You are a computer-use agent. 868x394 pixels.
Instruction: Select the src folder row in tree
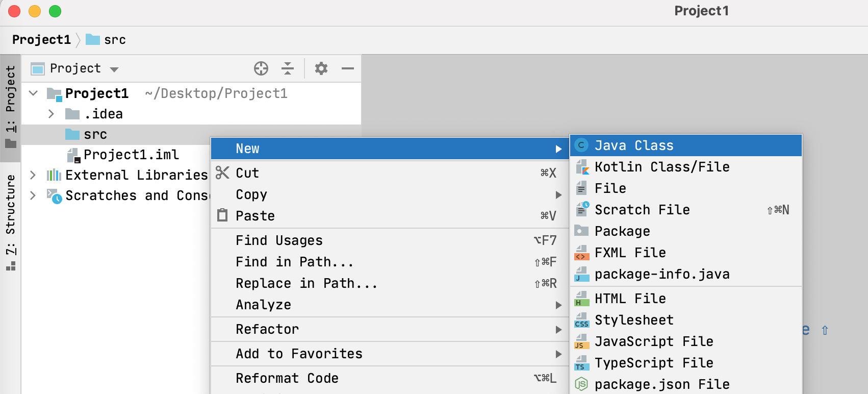click(191, 134)
